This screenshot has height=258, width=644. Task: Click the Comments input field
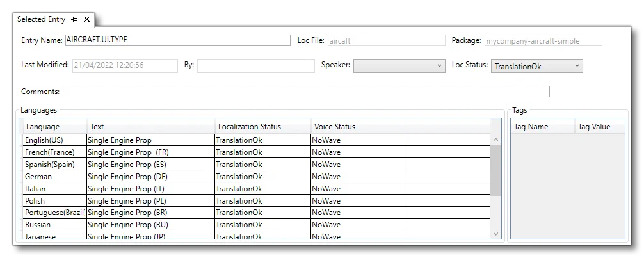pos(306,92)
